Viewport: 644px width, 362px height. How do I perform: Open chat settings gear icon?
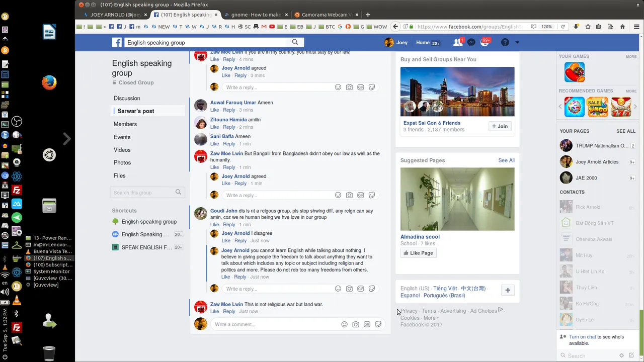click(x=621, y=355)
